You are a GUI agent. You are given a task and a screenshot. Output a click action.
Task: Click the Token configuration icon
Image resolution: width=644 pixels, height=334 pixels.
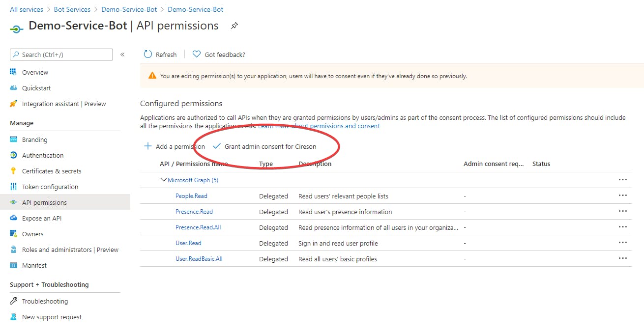click(13, 187)
